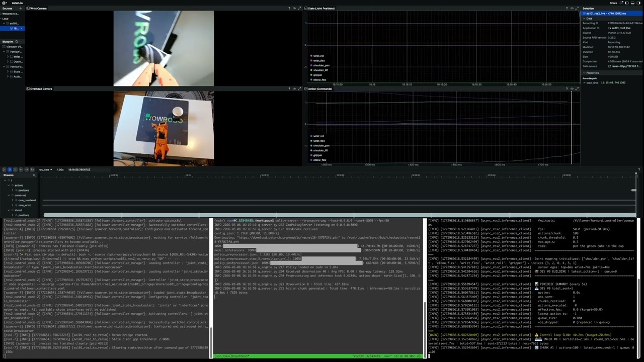Collapse the cameras/ stream entity
This screenshot has height=362, width=644.
(10, 195)
